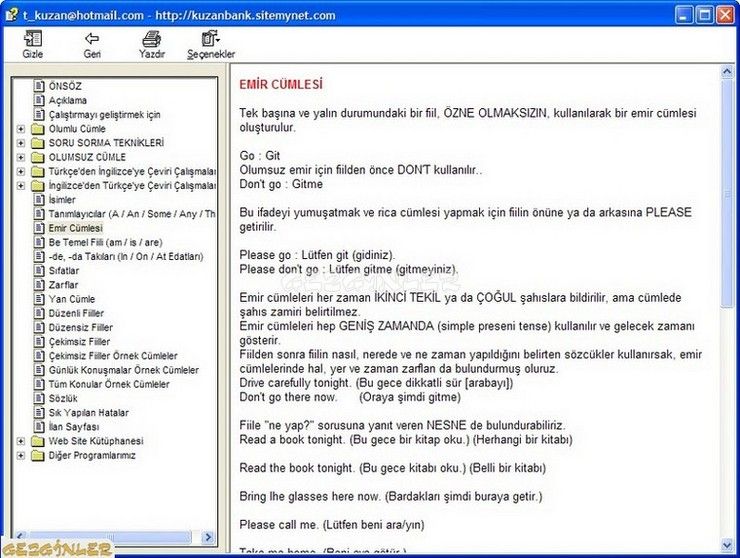Expand the OLUMSUZ CÜMLE tree node
This screenshot has height=558, width=740.
tap(20, 157)
